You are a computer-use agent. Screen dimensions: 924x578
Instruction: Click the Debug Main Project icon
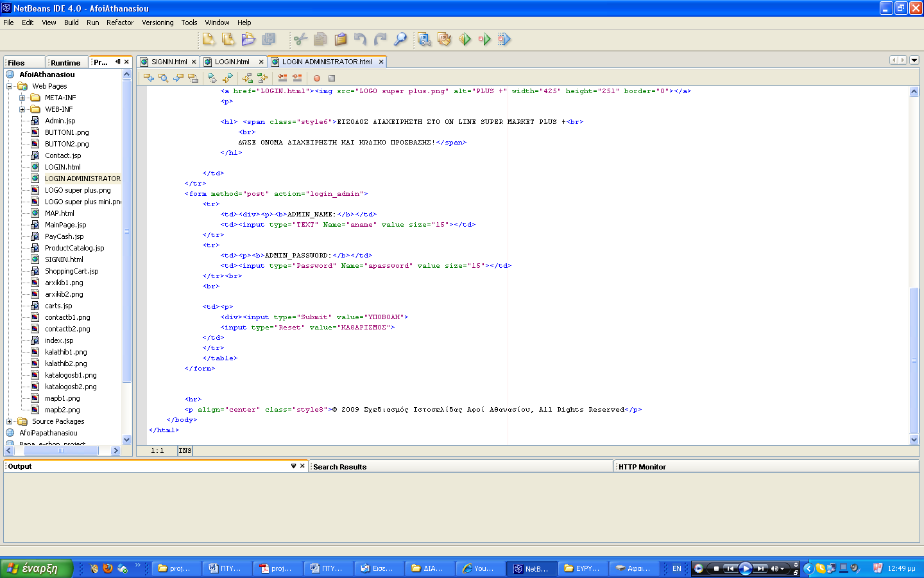pyautogui.click(x=484, y=39)
